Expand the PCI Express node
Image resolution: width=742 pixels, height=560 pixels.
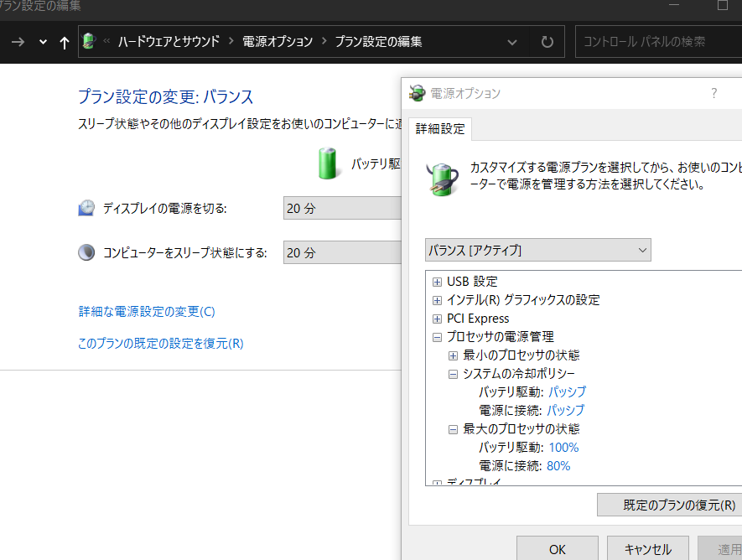438,319
